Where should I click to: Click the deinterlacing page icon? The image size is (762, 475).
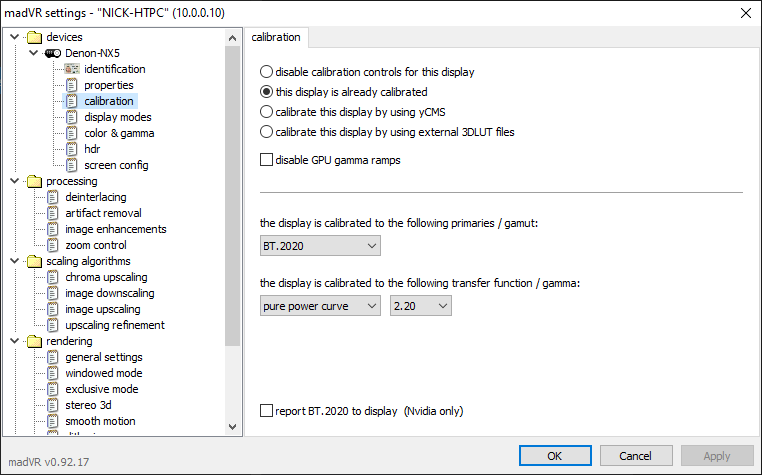(53, 197)
